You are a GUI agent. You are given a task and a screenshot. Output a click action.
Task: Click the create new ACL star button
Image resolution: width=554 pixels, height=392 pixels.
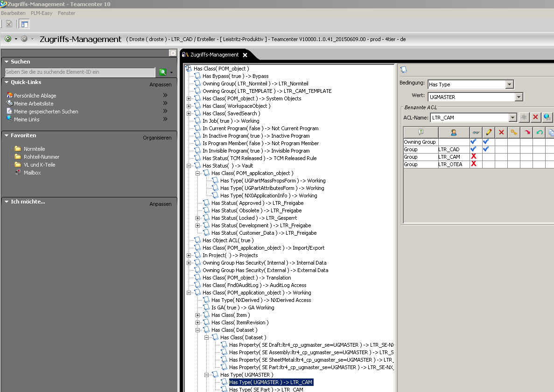(x=524, y=117)
